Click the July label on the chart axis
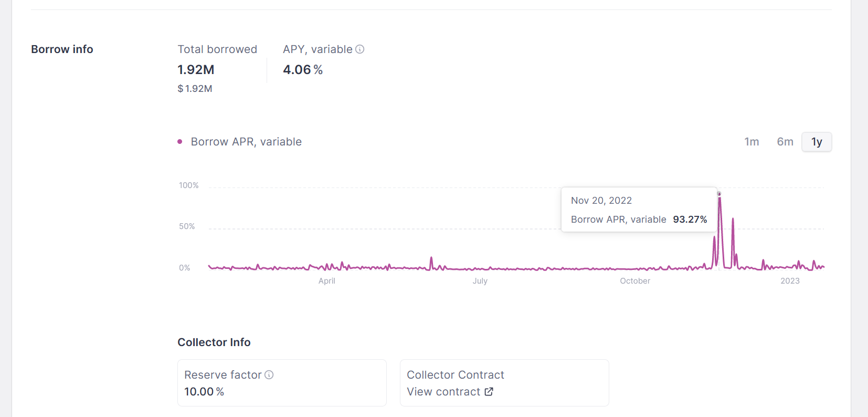The width and height of the screenshot is (868, 417). 480,281
